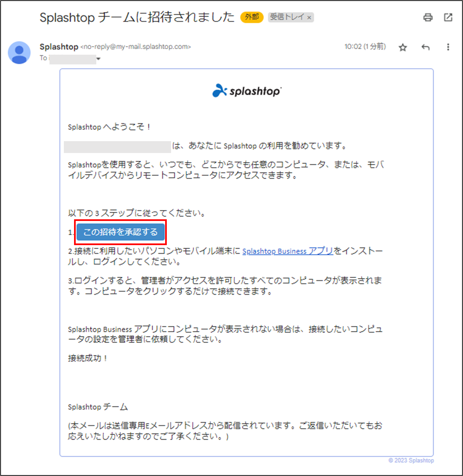Click the reply arrow icon
This screenshot has width=463, height=476.
click(426, 47)
